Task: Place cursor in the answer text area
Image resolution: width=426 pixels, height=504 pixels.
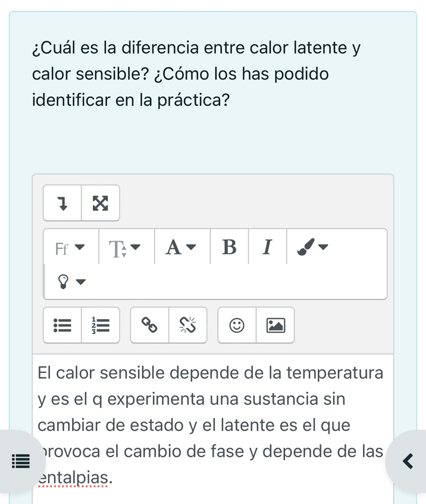Action: tap(208, 410)
